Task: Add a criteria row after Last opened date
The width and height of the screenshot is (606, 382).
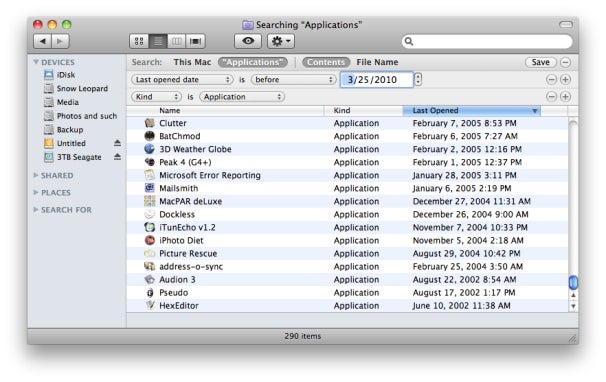Action: pos(565,79)
